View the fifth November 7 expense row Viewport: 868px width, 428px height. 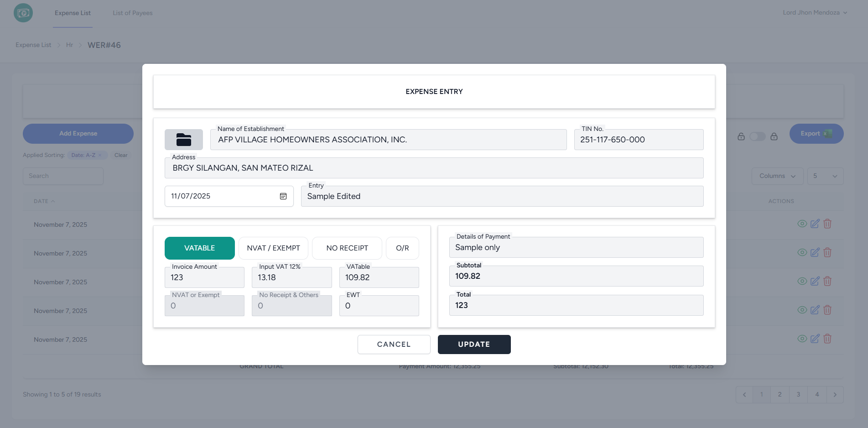pyautogui.click(x=802, y=339)
